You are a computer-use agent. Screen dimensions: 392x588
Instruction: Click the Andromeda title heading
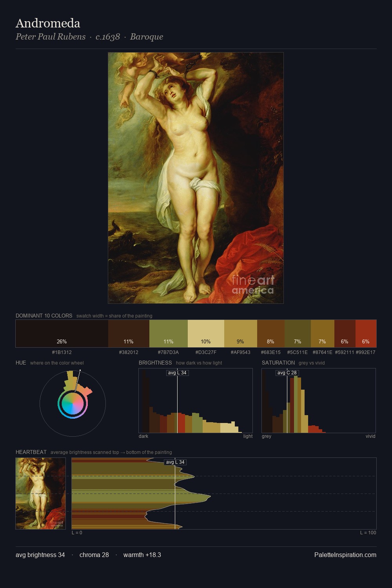[x=48, y=23]
